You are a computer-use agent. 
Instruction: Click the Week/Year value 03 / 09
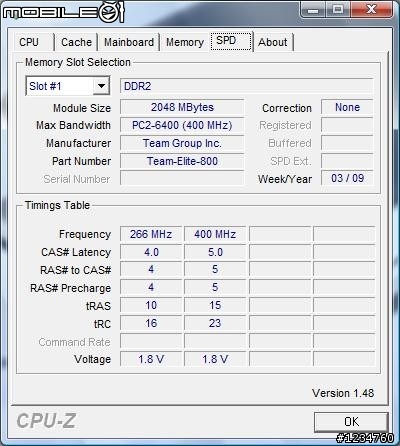pos(347,178)
